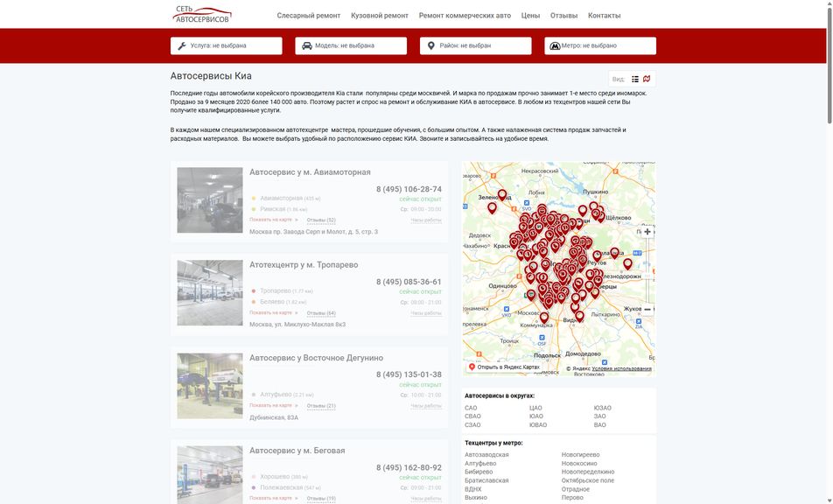Open the Модель: не выбрана dropdown
This screenshot has width=833, height=504.
tap(351, 45)
